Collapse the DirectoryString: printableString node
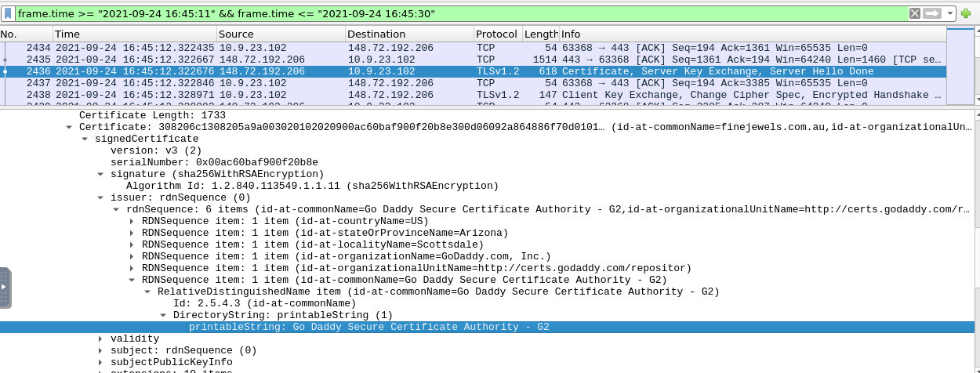The height and width of the screenshot is (373, 980). pyautogui.click(x=164, y=315)
